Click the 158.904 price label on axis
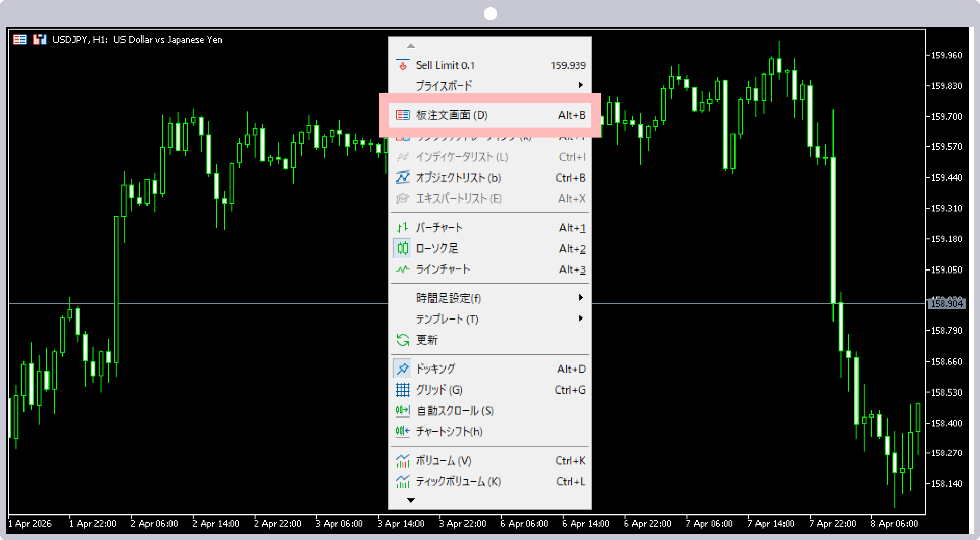This screenshot has height=540, width=980. point(946,304)
